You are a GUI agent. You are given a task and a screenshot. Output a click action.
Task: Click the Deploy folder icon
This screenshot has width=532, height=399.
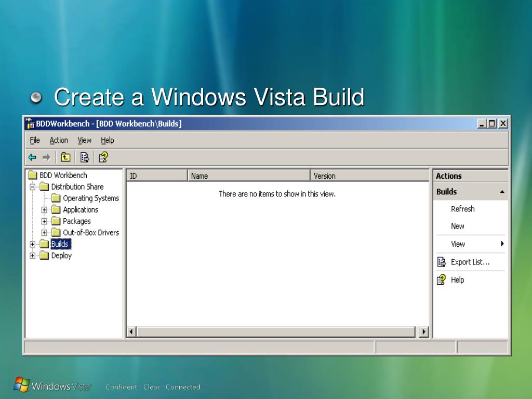click(x=44, y=256)
